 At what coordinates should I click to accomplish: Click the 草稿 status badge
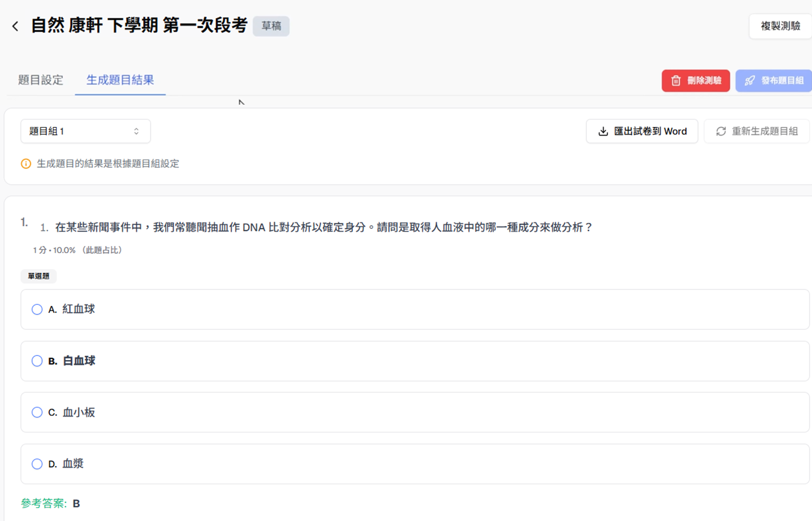(271, 26)
